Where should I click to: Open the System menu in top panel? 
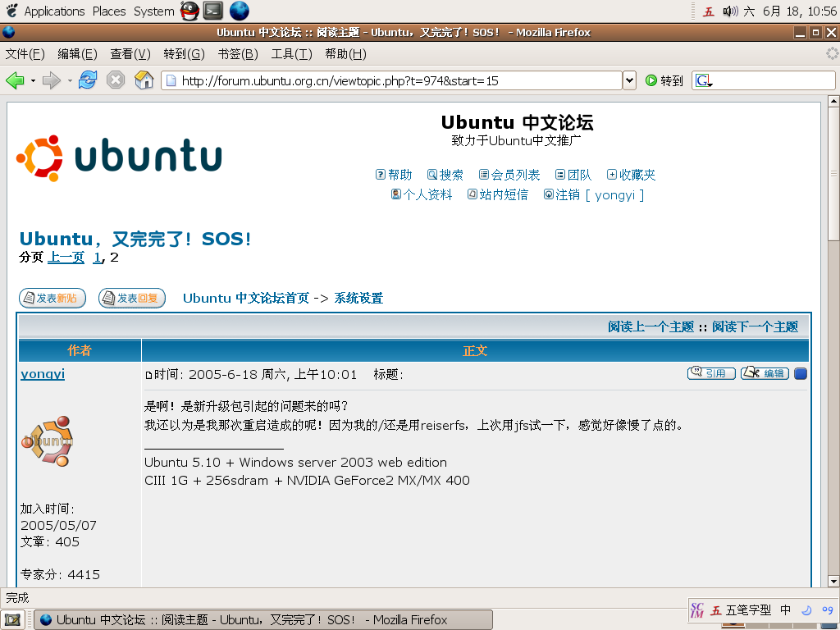[x=153, y=11]
